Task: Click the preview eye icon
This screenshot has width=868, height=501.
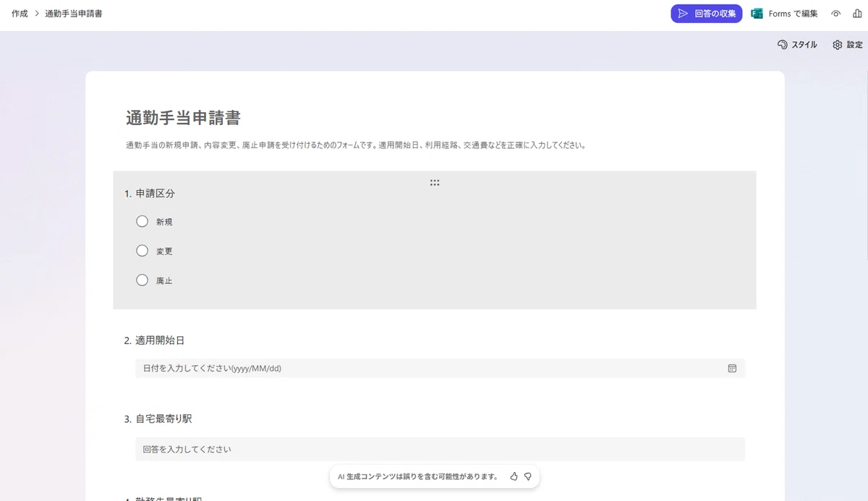Action: click(x=836, y=14)
